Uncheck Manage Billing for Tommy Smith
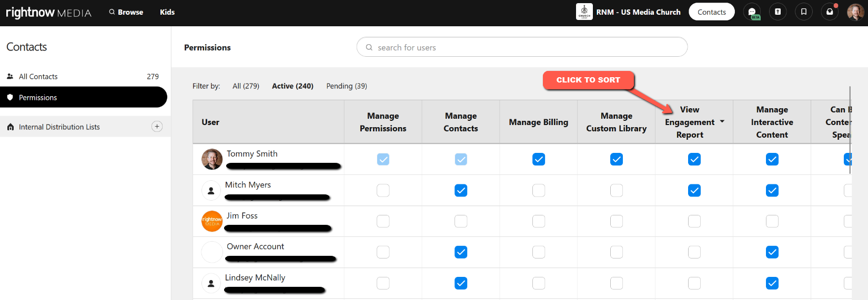This screenshot has width=868, height=300. pyautogui.click(x=539, y=159)
